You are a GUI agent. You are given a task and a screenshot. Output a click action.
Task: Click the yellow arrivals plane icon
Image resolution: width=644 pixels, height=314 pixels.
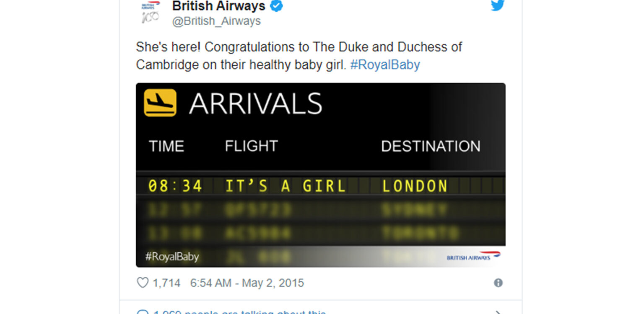point(160,103)
